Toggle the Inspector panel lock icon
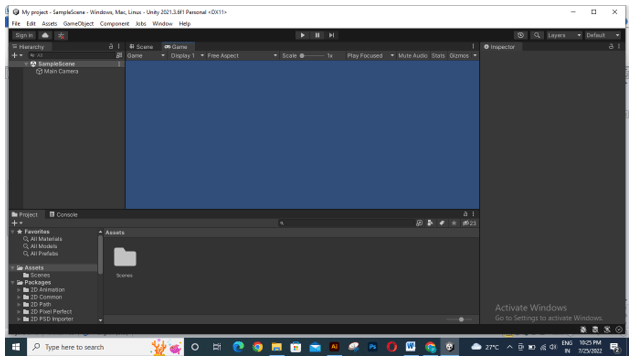The height and width of the screenshot is (360, 630). [x=611, y=47]
